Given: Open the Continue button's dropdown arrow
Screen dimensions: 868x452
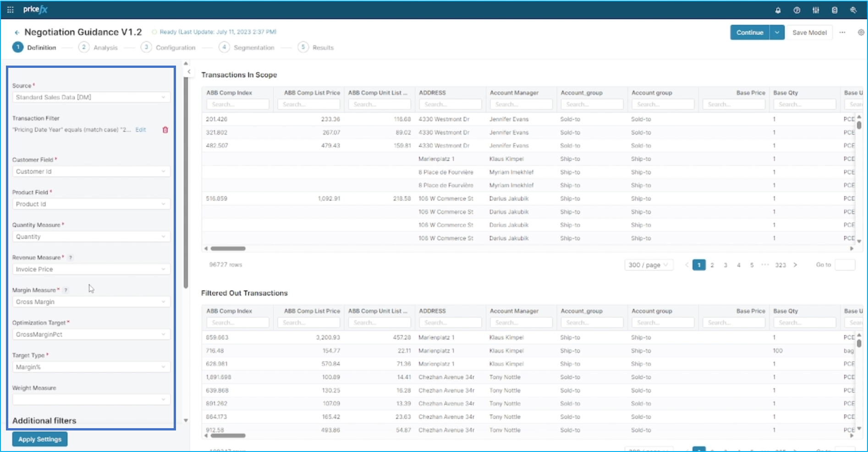Looking at the screenshot, I should pos(777,33).
